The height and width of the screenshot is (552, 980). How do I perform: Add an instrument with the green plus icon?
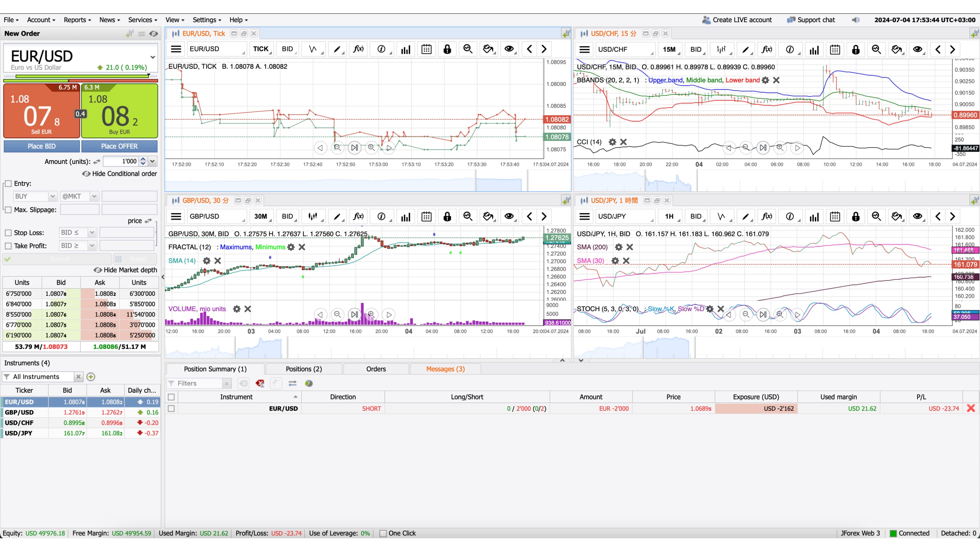(91, 376)
